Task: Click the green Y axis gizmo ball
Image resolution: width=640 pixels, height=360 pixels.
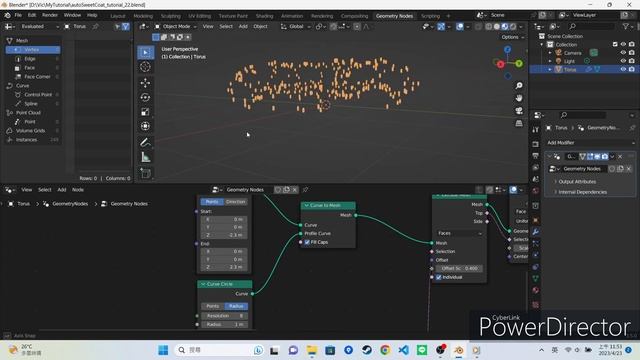Action: coord(519,64)
